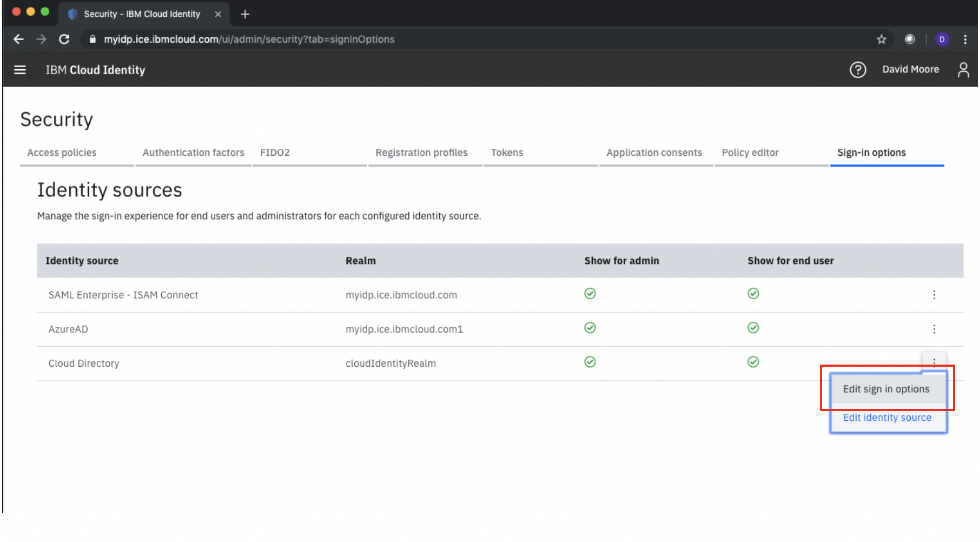The width and height of the screenshot is (980, 542).
Task: Open the Chrome three-dot menu
Action: [x=965, y=39]
